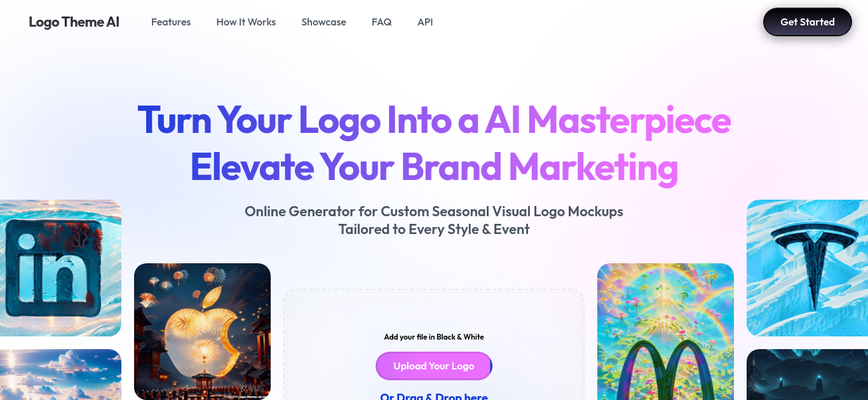
Task: Select the dark night-scene image thumbnail
Action: pos(807,375)
